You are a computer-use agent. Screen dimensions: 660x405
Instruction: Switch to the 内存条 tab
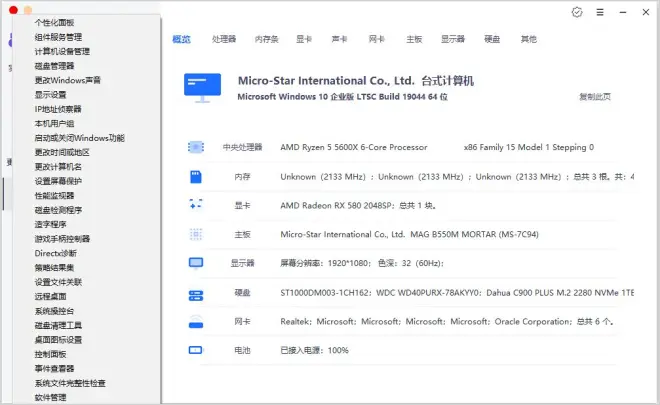(x=266, y=40)
